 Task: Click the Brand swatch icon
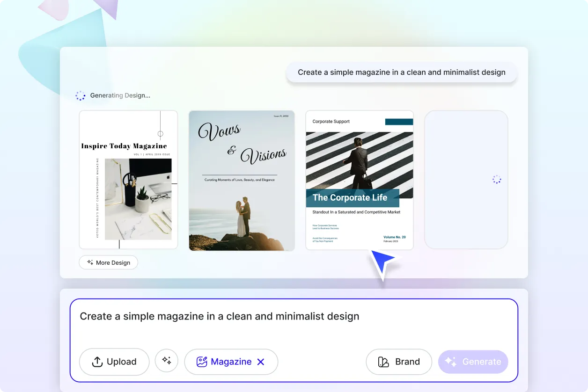click(x=383, y=362)
